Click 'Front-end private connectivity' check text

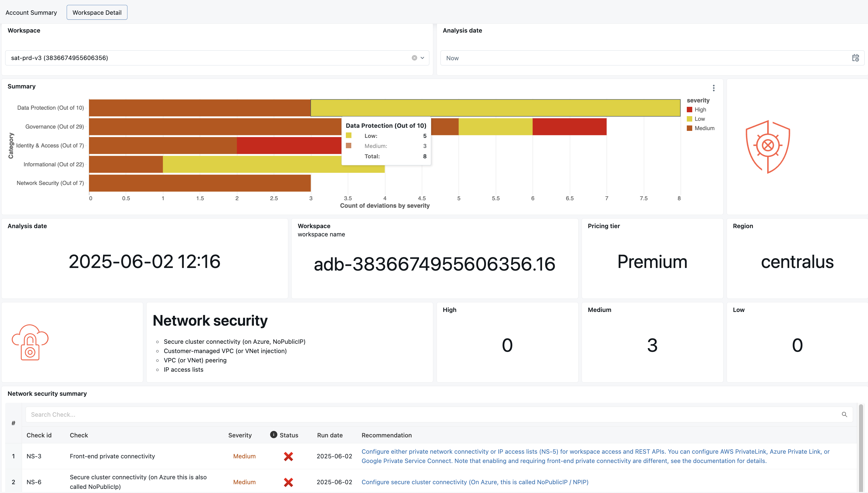[x=112, y=456]
